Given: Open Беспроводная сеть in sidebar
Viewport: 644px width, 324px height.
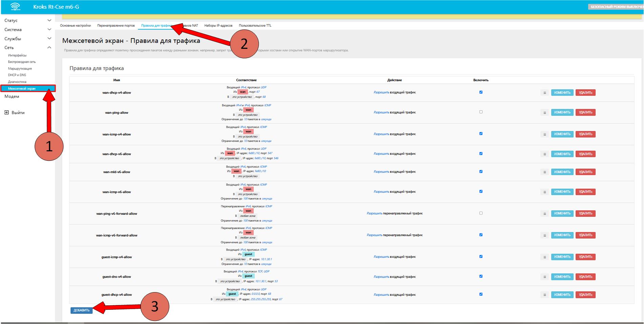Looking at the screenshot, I should click(22, 62).
